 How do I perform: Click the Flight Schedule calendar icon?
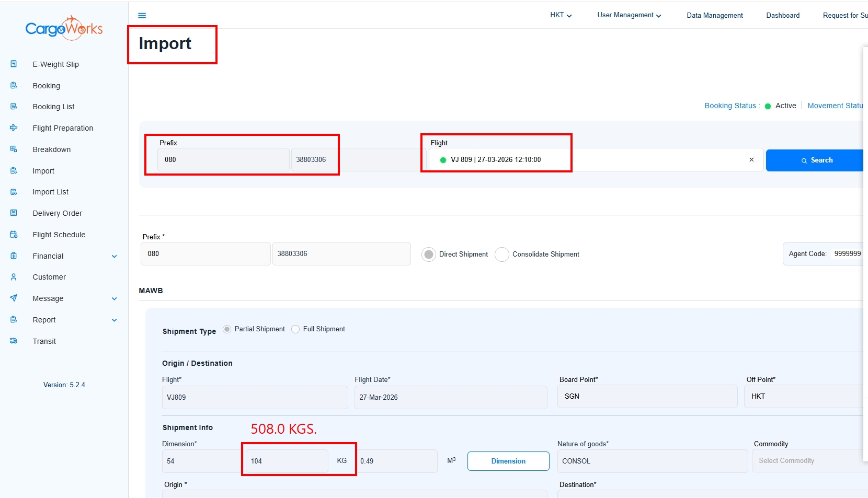point(14,235)
